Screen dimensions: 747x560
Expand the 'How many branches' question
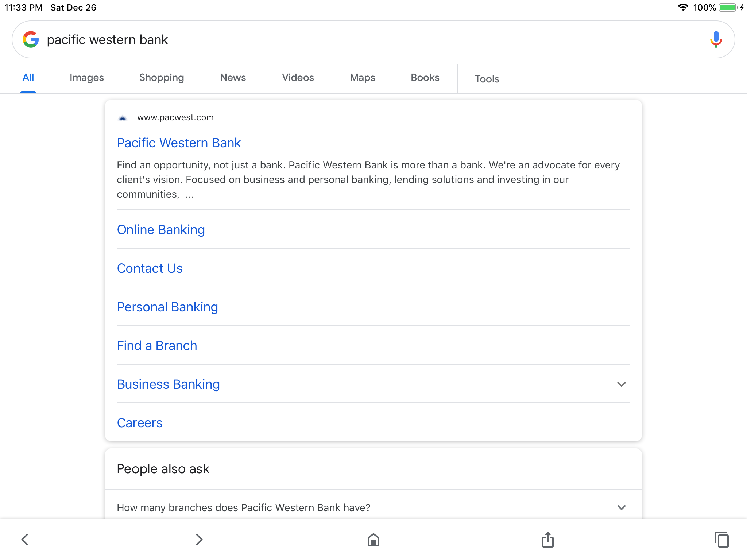[373, 507]
